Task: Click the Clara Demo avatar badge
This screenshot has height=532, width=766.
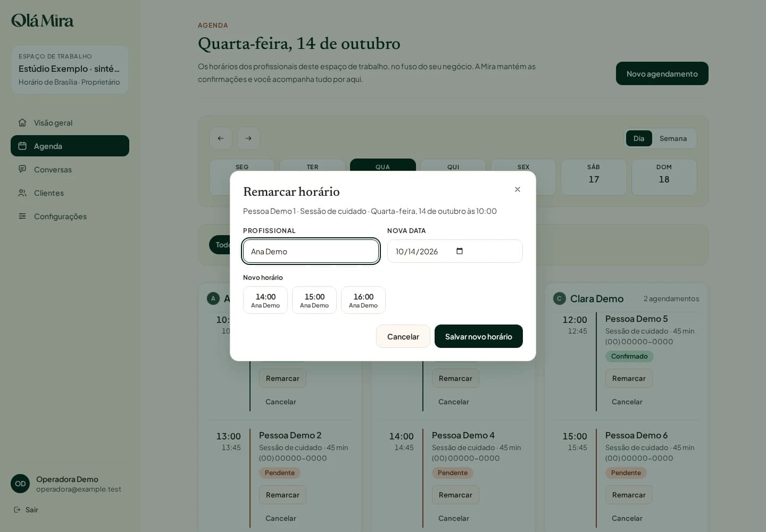Action: point(560,298)
